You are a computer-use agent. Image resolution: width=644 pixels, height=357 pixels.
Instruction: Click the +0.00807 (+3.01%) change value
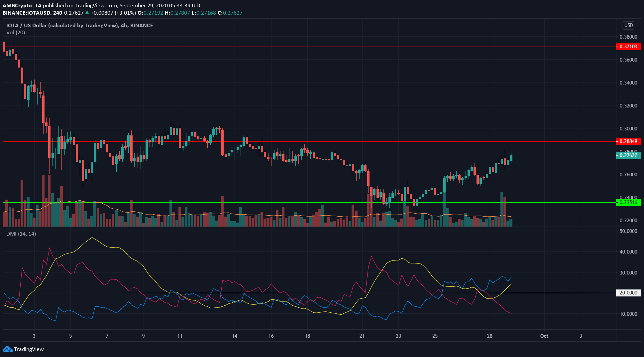(113, 13)
